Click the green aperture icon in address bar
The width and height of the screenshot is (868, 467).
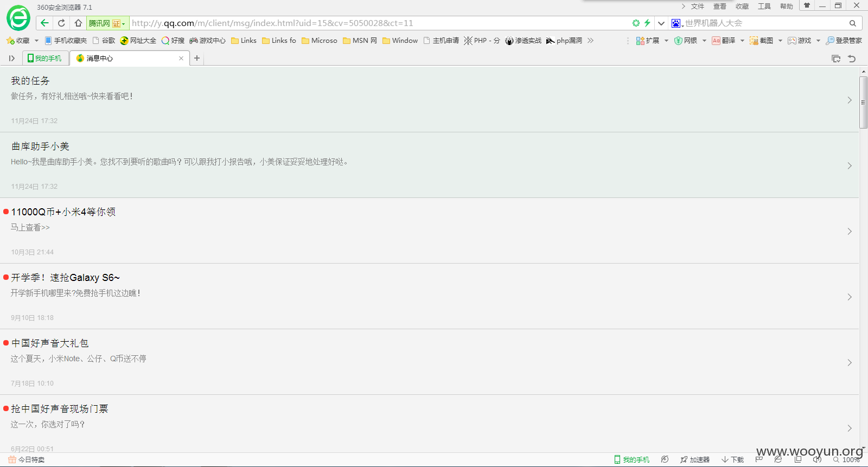636,23
